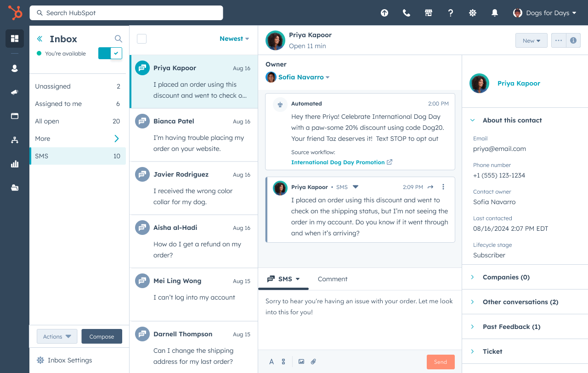Open HubSpot settings gear icon

click(x=472, y=13)
